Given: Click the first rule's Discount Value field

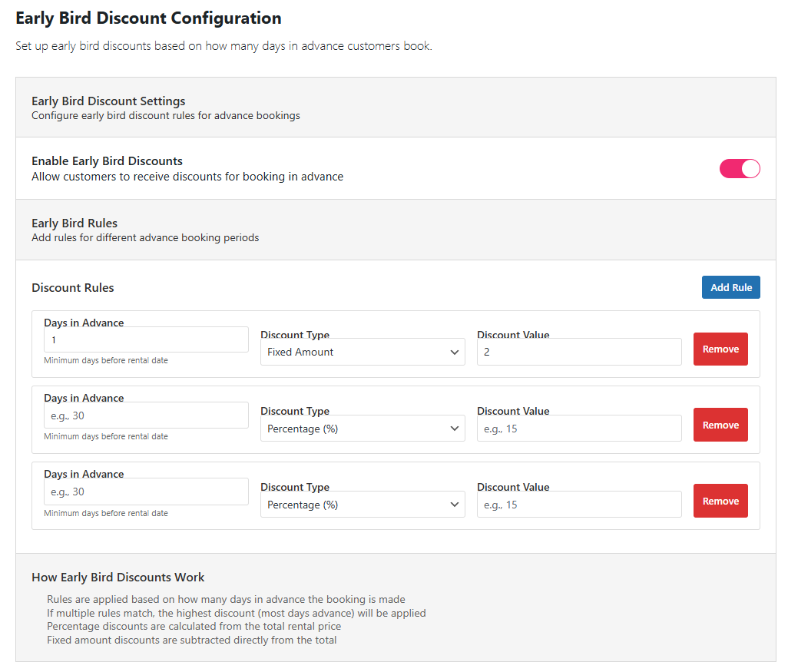Looking at the screenshot, I should (578, 352).
